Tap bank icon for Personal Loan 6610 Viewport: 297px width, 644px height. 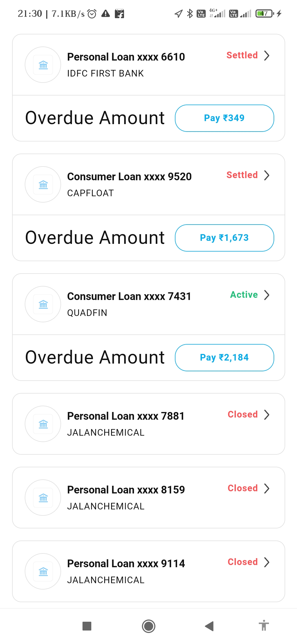coord(43,65)
